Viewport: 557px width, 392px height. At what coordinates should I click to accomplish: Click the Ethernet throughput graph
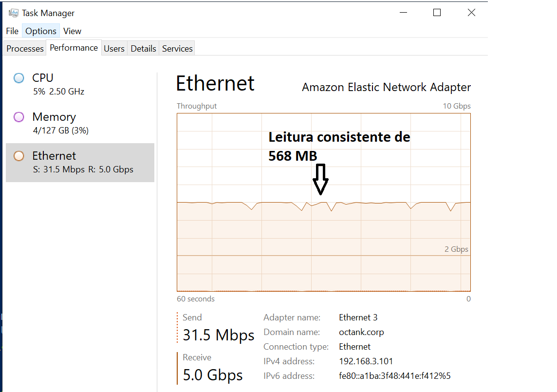[324, 202]
